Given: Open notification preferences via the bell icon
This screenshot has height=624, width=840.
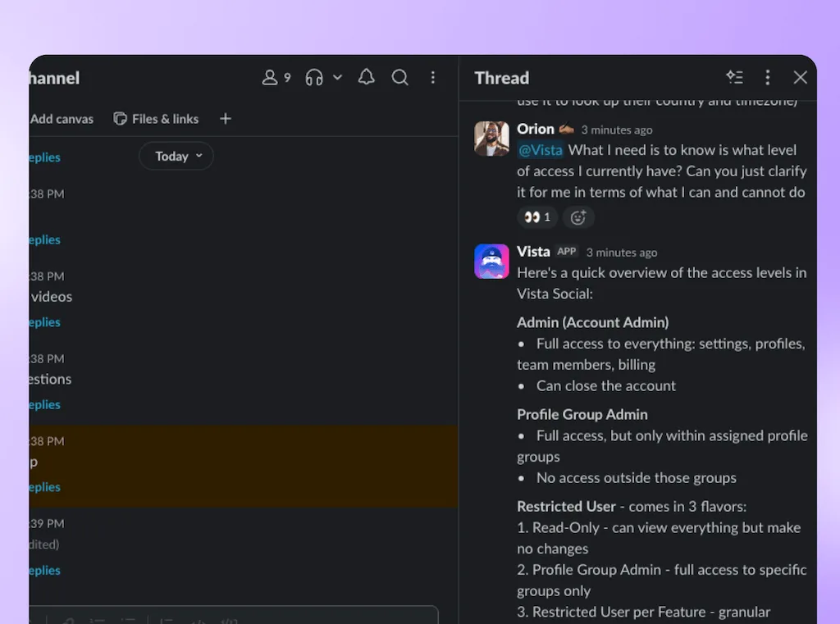Looking at the screenshot, I should [367, 78].
